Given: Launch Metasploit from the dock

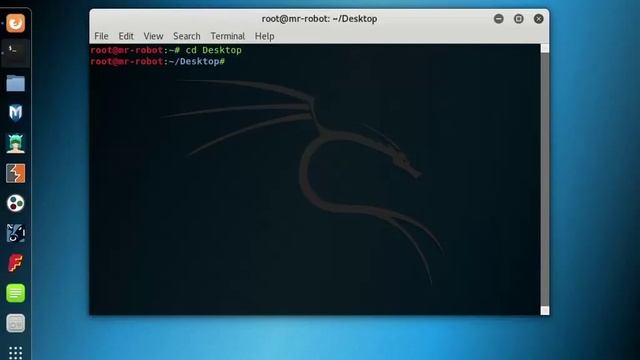Looking at the screenshot, I should (16, 113).
